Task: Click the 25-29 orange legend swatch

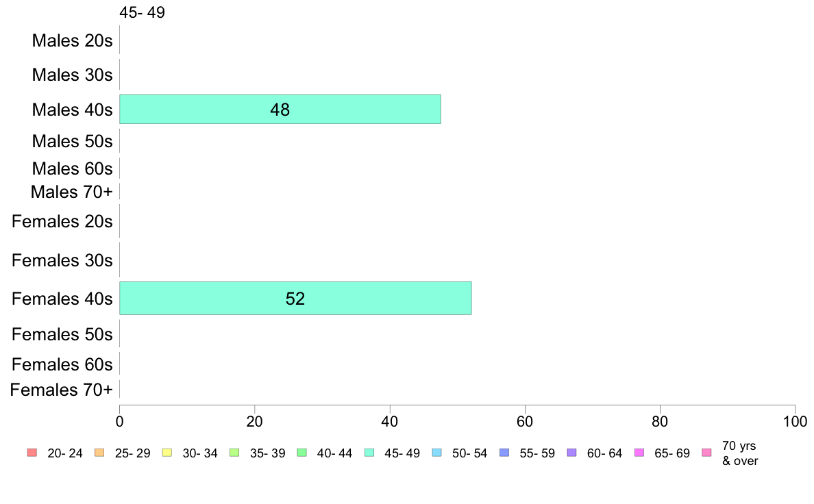Action: (99, 453)
